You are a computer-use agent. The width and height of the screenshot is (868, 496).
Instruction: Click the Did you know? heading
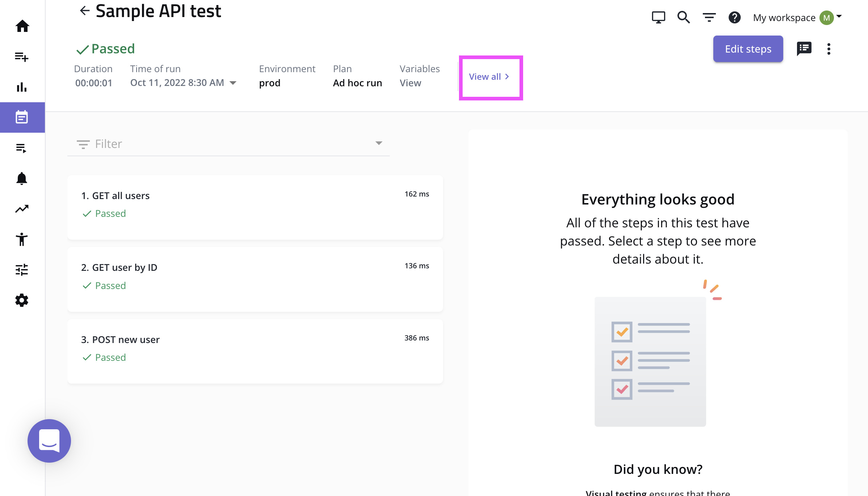pos(658,469)
